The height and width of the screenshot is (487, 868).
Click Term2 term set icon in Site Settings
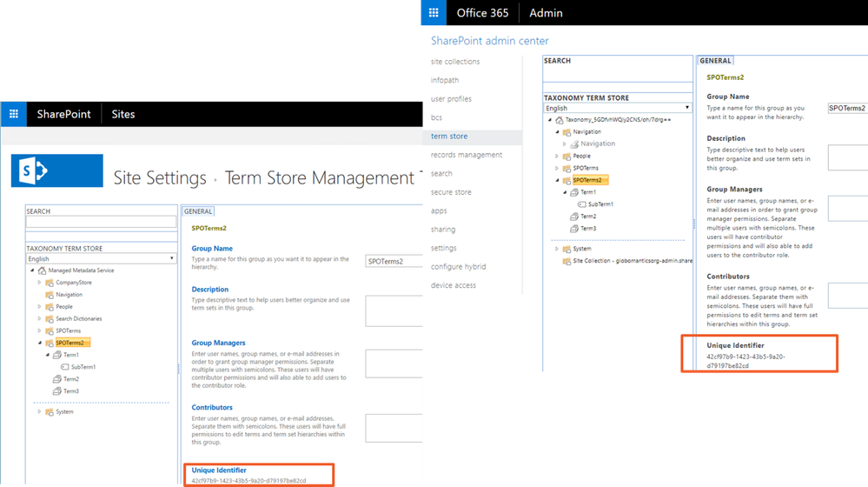pyautogui.click(x=57, y=379)
